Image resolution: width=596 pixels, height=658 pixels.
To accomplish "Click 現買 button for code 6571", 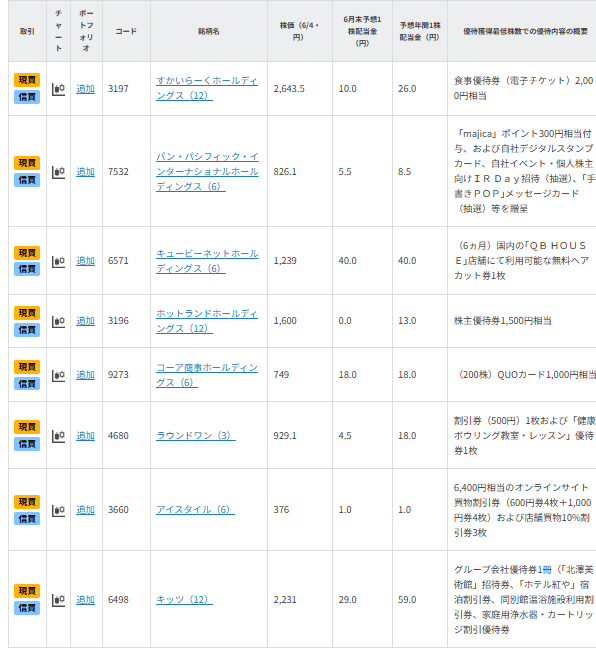I will pyautogui.click(x=27, y=253).
